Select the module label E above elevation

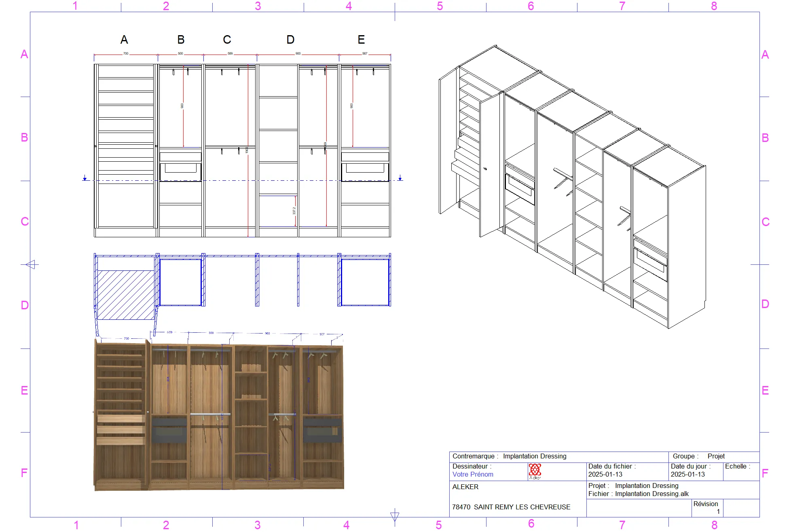361,40
